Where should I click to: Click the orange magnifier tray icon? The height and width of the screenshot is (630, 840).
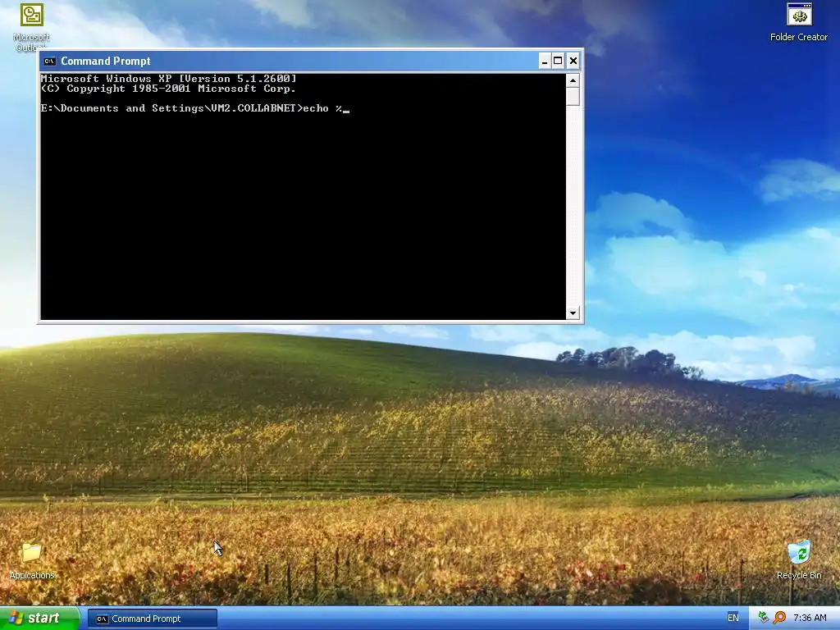pyautogui.click(x=779, y=618)
